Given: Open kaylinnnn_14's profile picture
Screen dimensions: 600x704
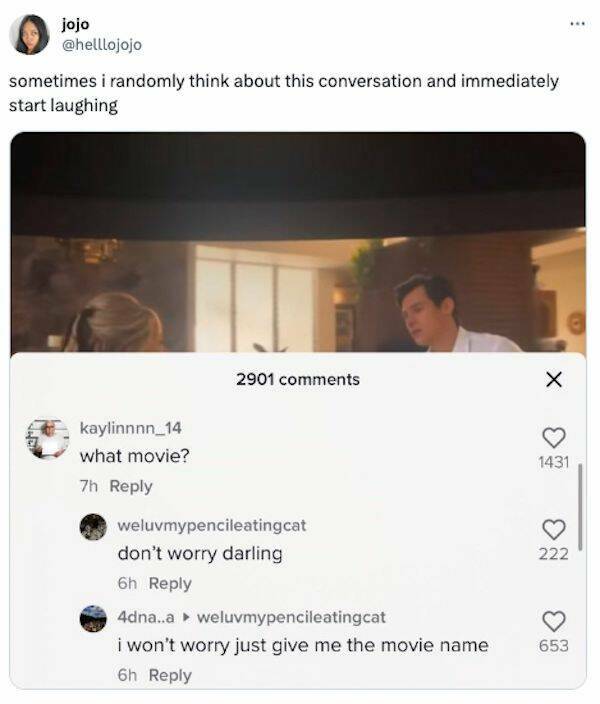Looking at the screenshot, I should 46,440.
